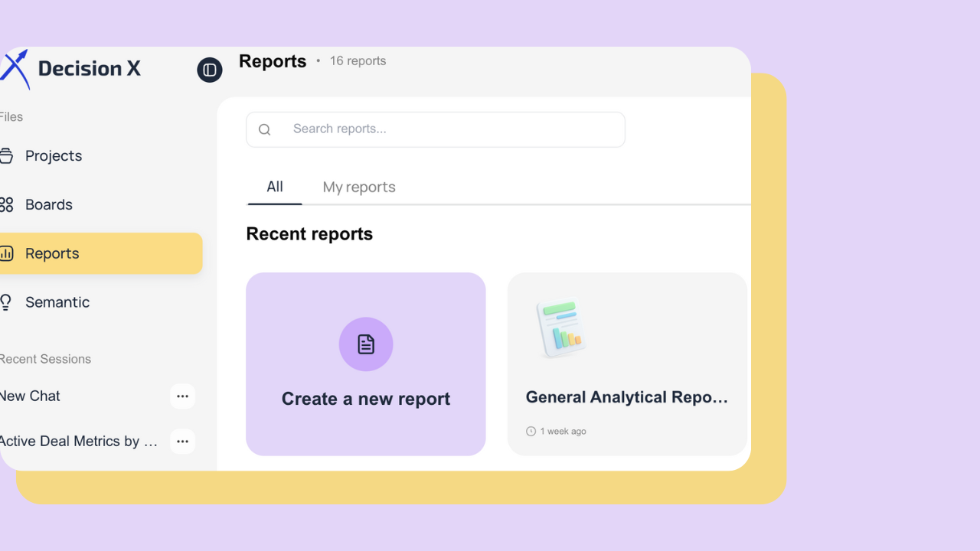This screenshot has width=980, height=551.
Task: Click the Decision X logo
Action: pos(73,68)
